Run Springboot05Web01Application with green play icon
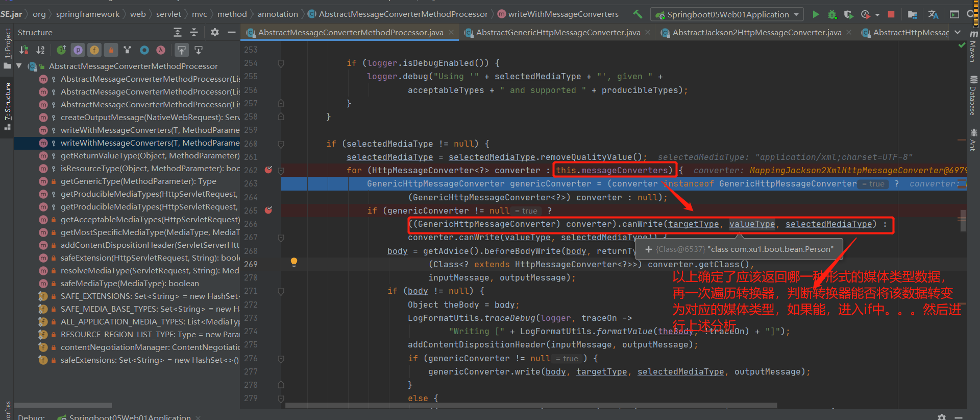The image size is (980, 420). click(x=816, y=14)
